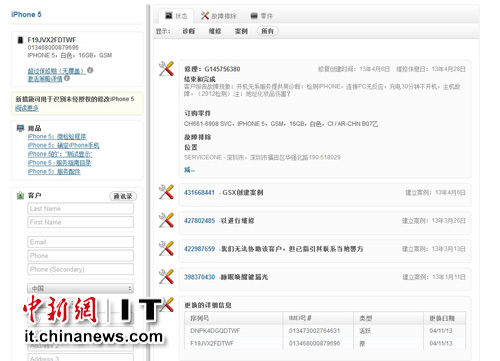Open case number 422987659

(199, 249)
